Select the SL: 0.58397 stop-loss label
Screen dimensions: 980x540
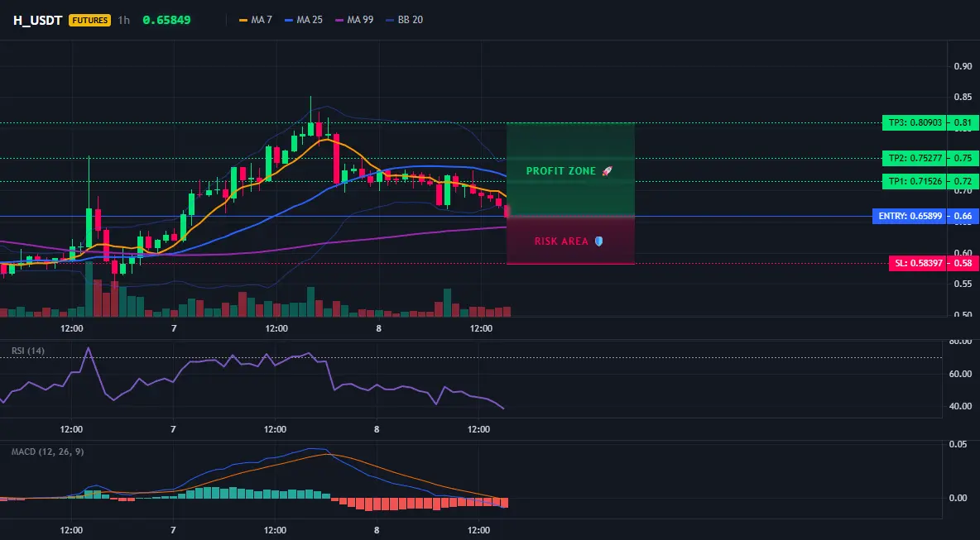pos(917,264)
